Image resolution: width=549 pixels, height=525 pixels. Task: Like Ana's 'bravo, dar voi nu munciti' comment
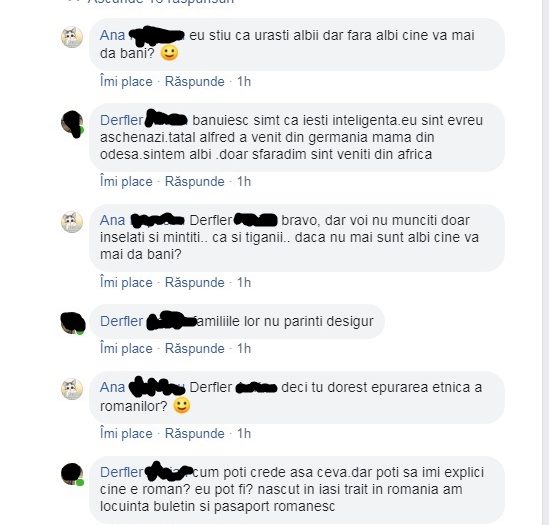click(126, 283)
